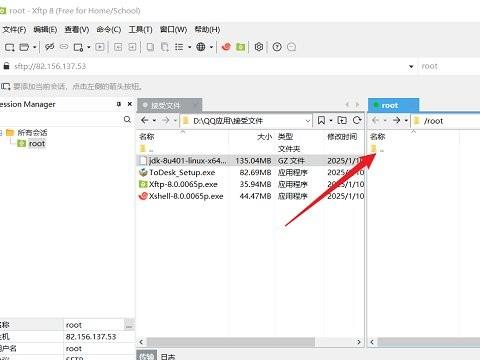This screenshot has width=480, height=360.
Task: Open the view mode dropdown arrow
Action: (x=189, y=47)
